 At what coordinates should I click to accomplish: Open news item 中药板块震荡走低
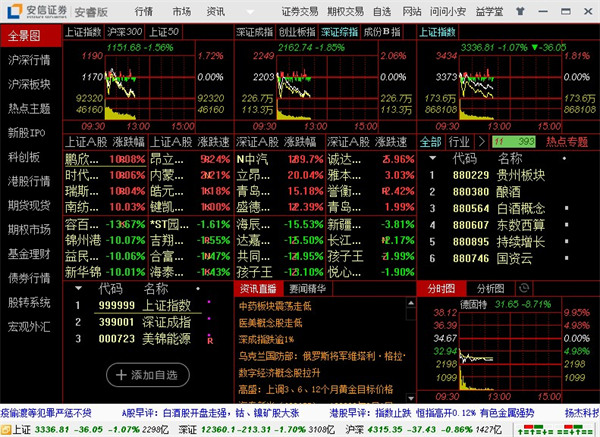tap(275, 306)
